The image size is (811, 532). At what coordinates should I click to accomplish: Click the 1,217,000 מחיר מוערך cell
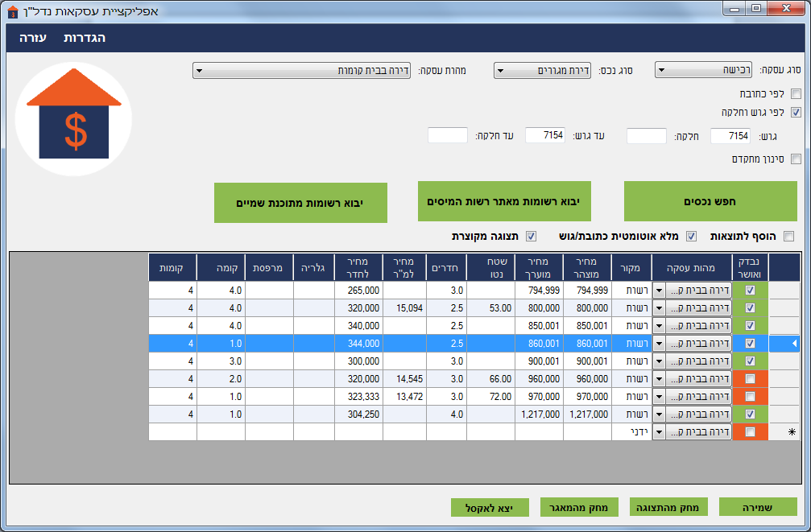tap(539, 414)
